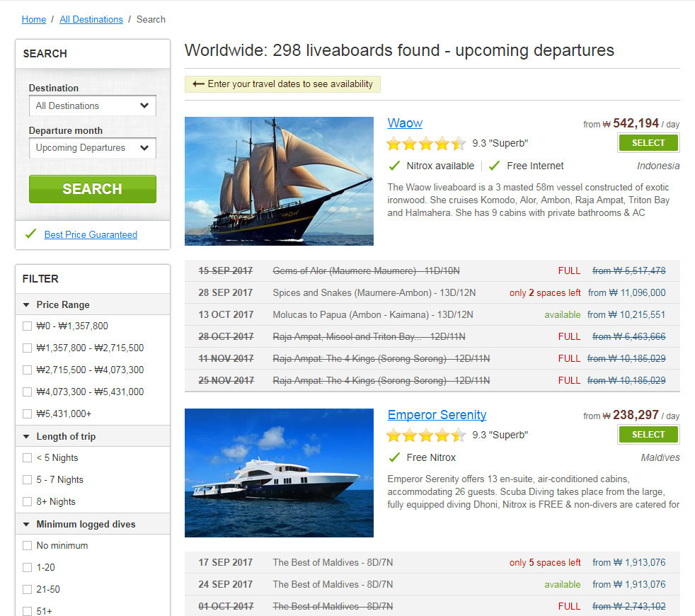Image resolution: width=695 pixels, height=616 pixels.
Task: Click the Free Nitrox checkmark icon
Action: 394,457
